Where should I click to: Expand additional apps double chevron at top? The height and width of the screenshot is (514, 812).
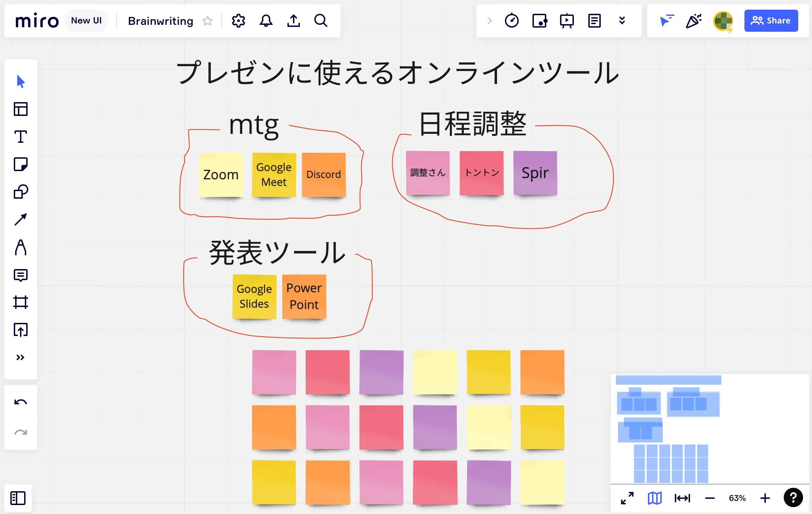point(622,21)
